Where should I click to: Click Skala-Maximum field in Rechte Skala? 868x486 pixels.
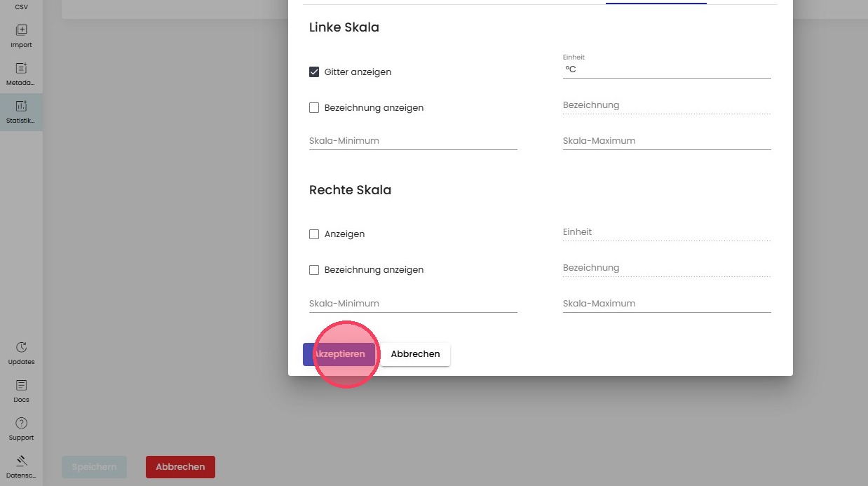click(666, 304)
